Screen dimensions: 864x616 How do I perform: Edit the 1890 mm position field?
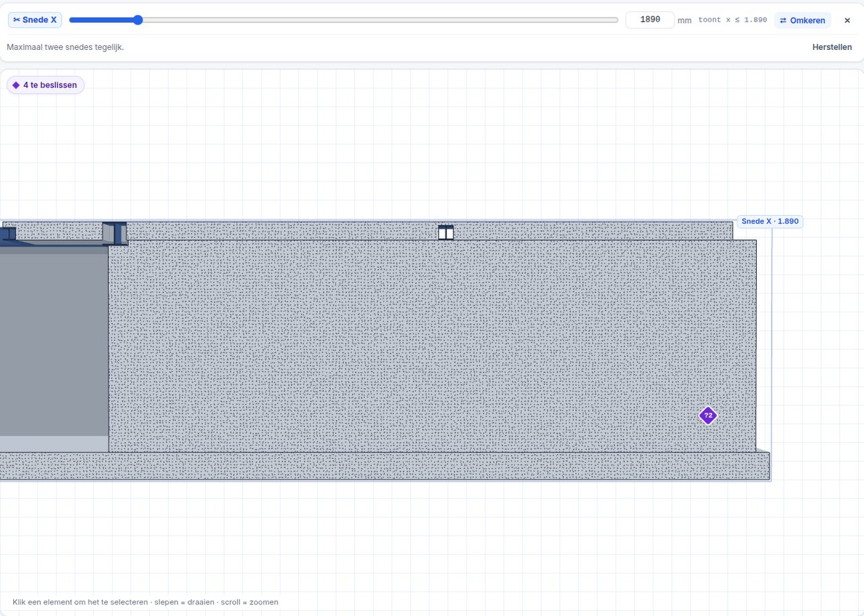pyautogui.click(x=649, y=20)
